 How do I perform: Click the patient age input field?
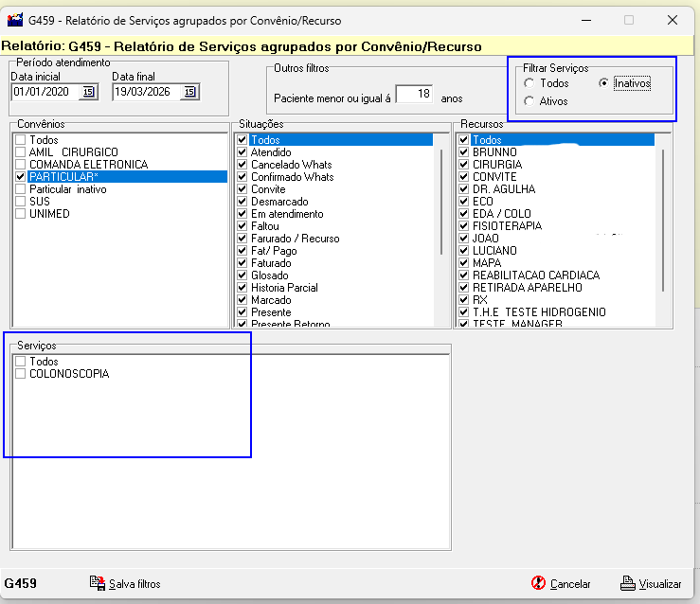coord(413,94)
